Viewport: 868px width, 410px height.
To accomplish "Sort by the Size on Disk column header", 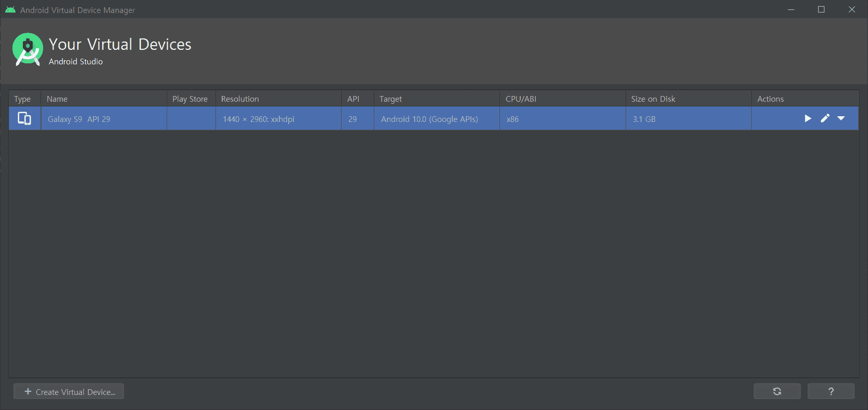I will click(688, 99).
